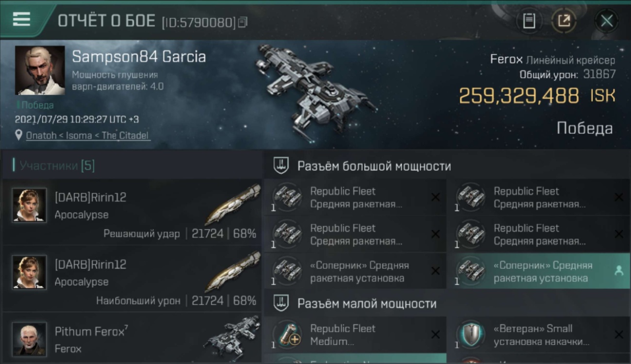Open the hamburger menu icon
Screen dimensions: 631x364
point(21,20)
